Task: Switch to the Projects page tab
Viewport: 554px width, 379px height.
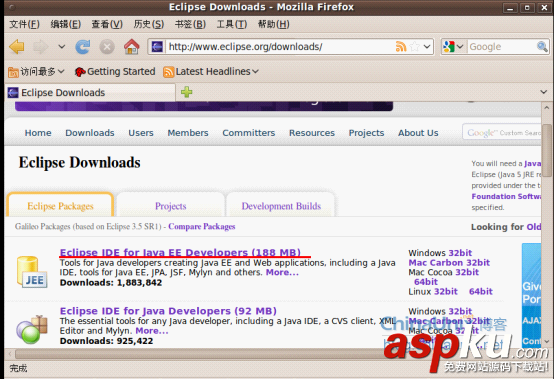Action: (x=170, y=206)
